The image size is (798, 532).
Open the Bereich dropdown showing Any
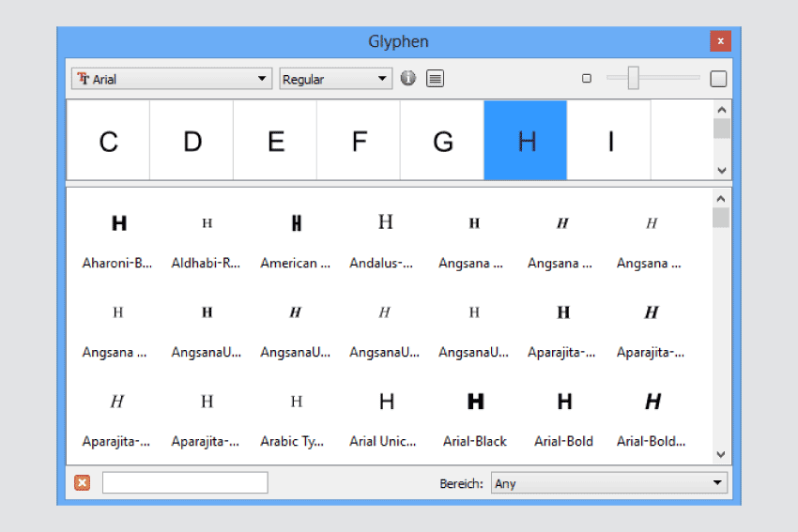click(x=609, y=482)
